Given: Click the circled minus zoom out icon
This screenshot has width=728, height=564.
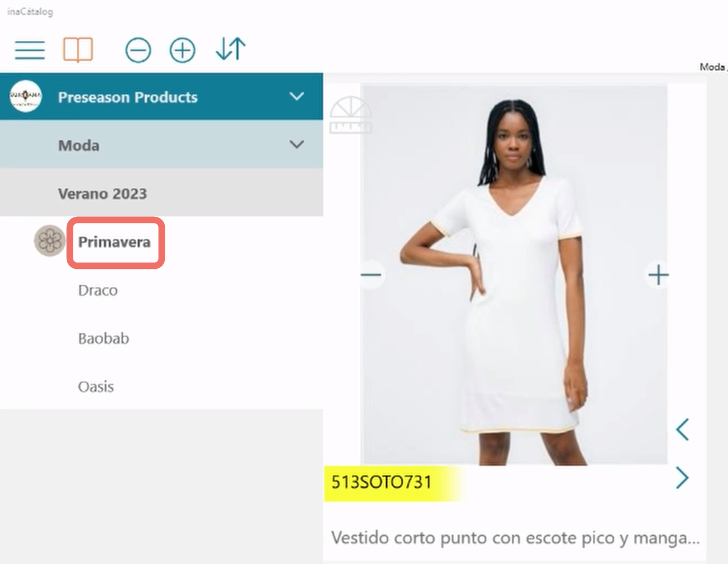Looking at the screenshot, I should (x=138, y=50).
